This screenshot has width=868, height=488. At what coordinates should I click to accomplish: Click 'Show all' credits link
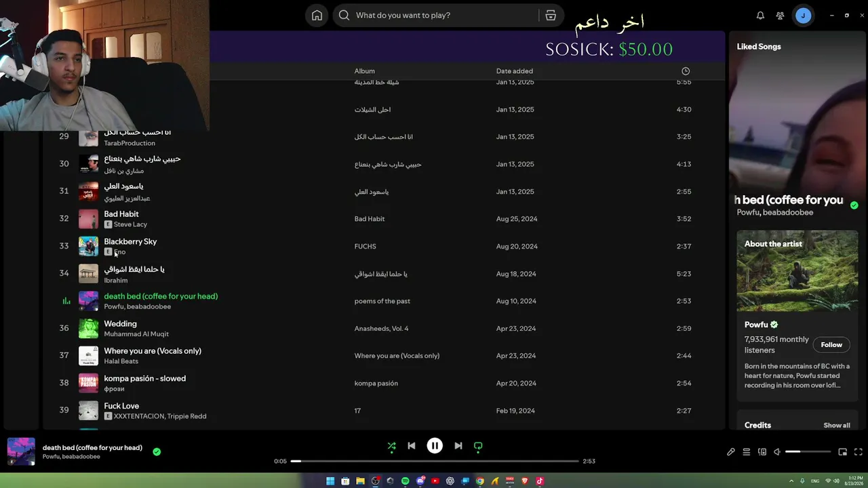coord(837,426)
